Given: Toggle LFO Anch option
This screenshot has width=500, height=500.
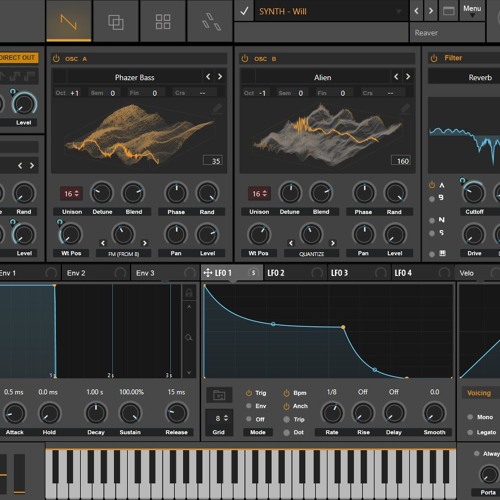Looking at the screenshot, I should [286, 406].
